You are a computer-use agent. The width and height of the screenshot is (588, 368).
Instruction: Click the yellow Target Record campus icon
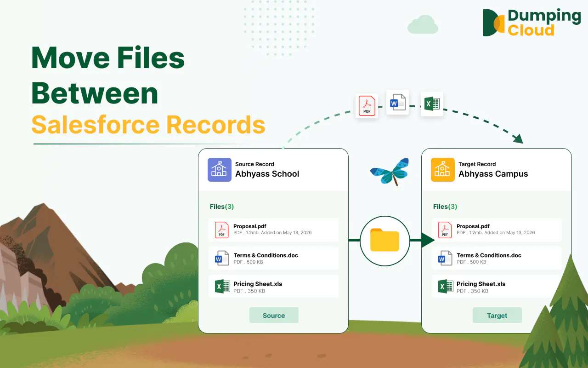pyautogui.click(x=442, y=170)
